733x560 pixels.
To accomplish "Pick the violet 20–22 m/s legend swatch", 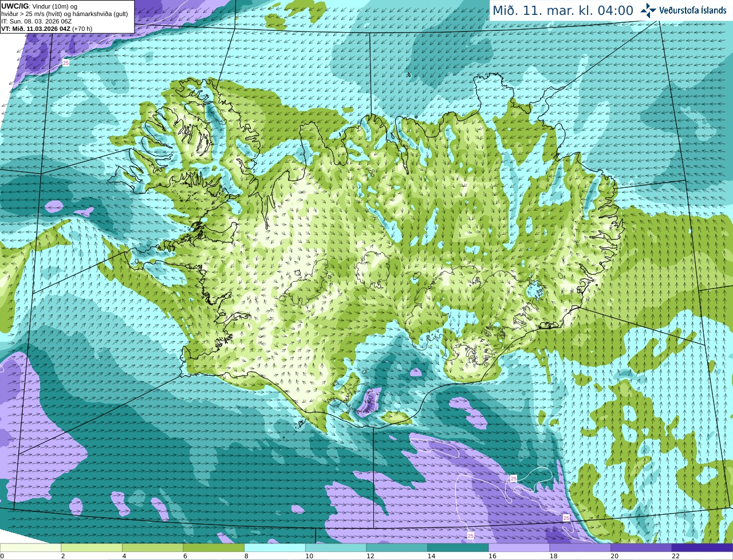I will [x=641, y=547].
